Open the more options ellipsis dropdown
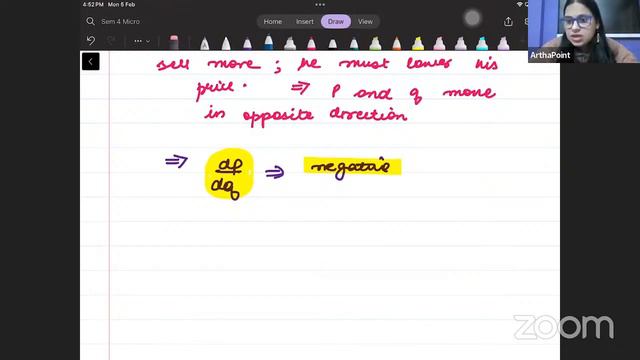 coord(142,41)
